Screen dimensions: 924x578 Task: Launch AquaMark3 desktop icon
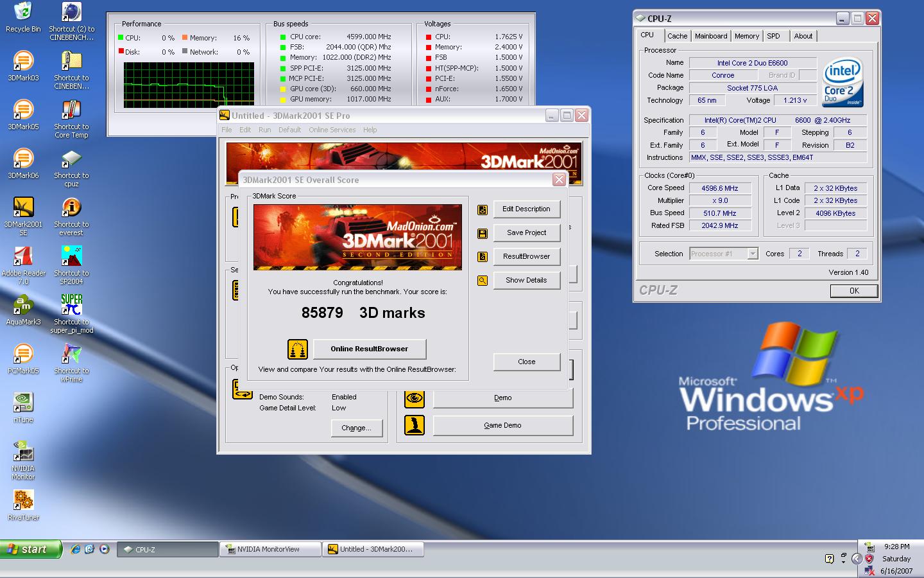click(23, 310)
